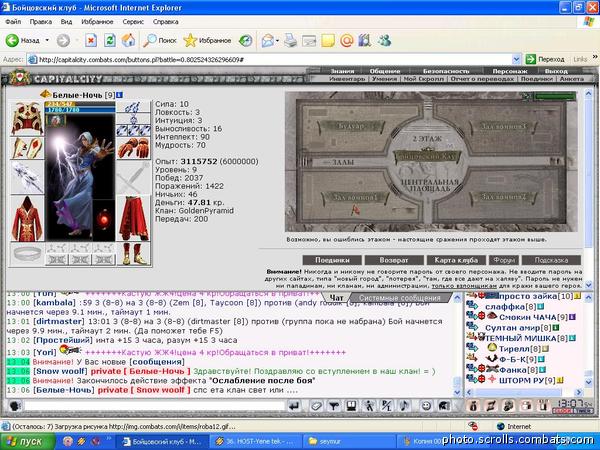Open the IE History icon in the toolbar
Viewport: 600px width, 450px height.
coord(246,40)
